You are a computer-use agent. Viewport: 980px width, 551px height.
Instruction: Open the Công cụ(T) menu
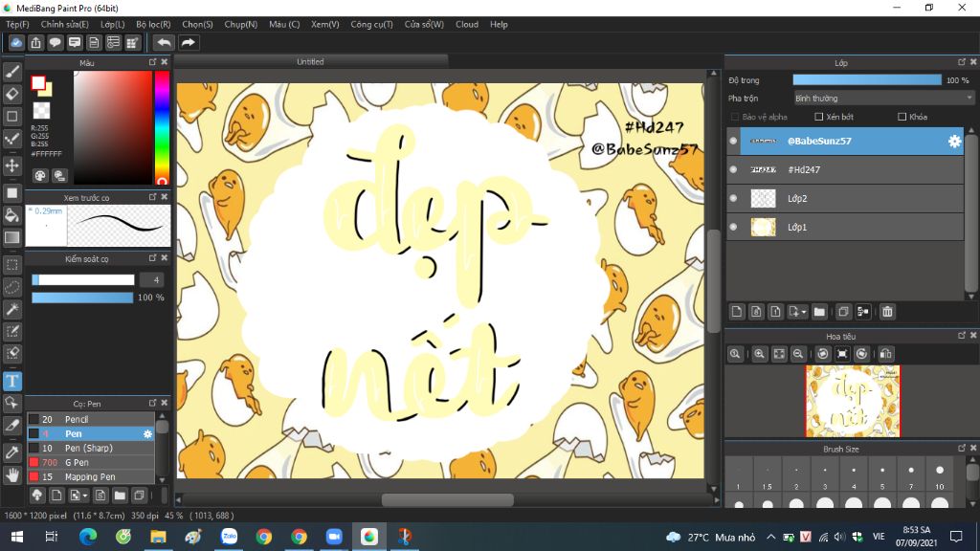[x=371, y=24]
